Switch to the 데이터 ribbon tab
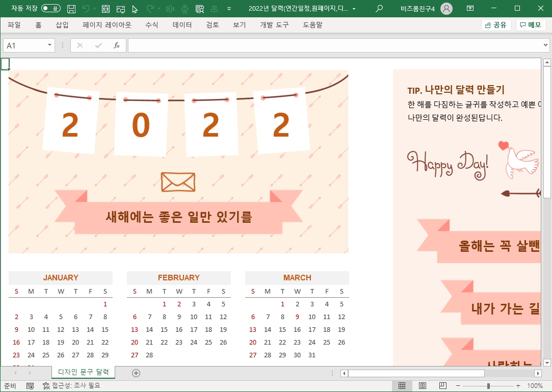This screenshot has width=552, height=392. (182, 24)
